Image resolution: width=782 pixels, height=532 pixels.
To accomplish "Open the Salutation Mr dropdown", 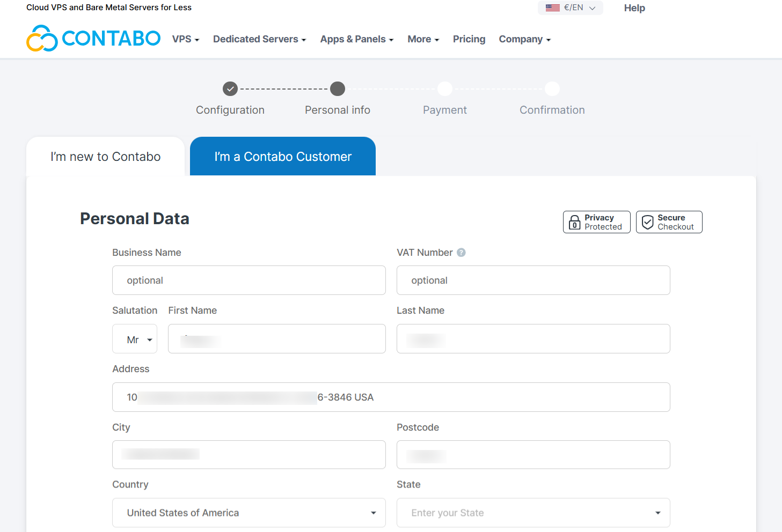I will point(135,339).
